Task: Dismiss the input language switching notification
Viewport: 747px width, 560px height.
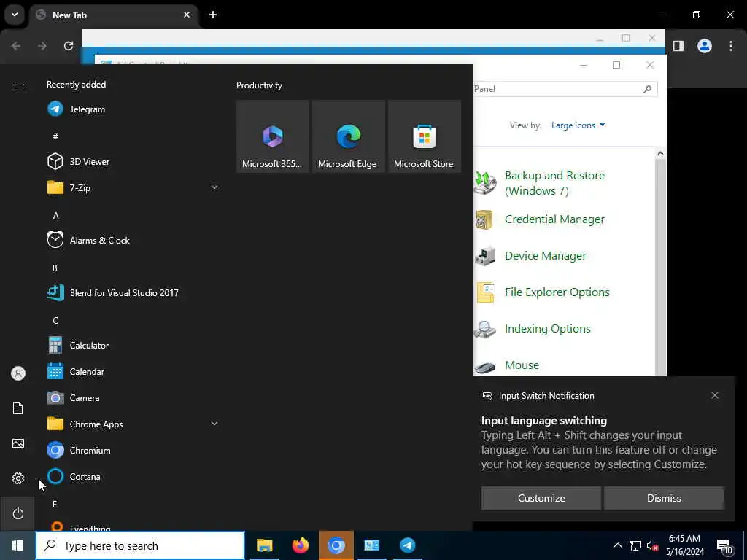Action: (664, 498)
